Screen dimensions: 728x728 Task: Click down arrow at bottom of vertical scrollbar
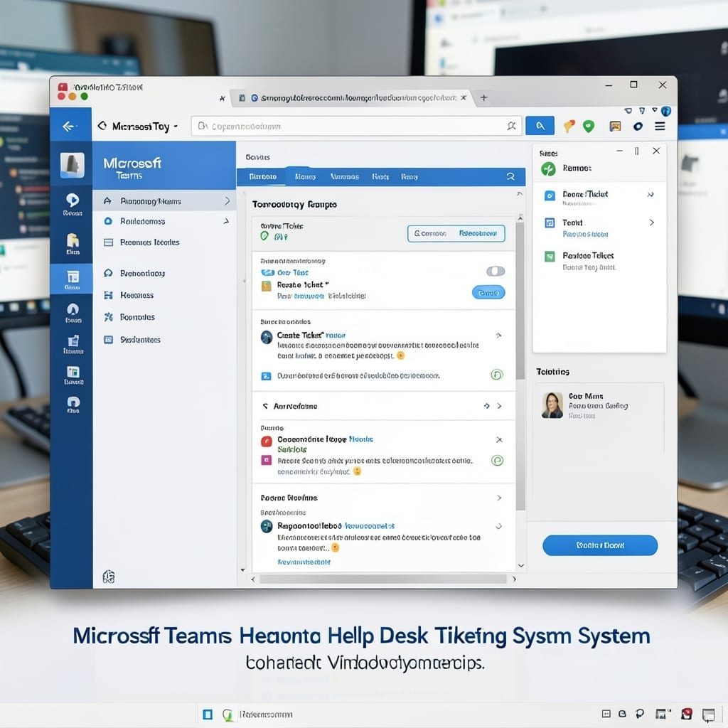pyautogui.click(x=520, y=565)
